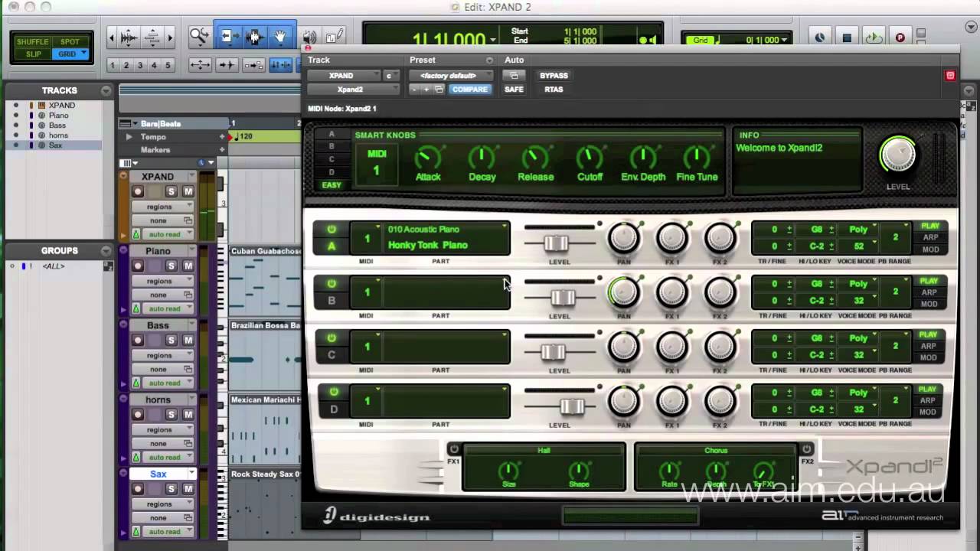Select the Scrubber speaker tool
The width and height of the screenshot is (980, 551).
pyautogui.click(x=309, y=37)
